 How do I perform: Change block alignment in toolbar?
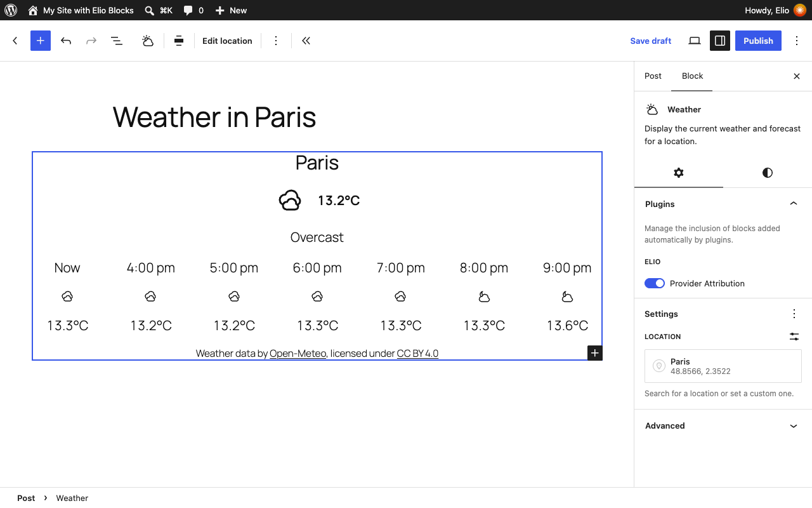(179, 41)
